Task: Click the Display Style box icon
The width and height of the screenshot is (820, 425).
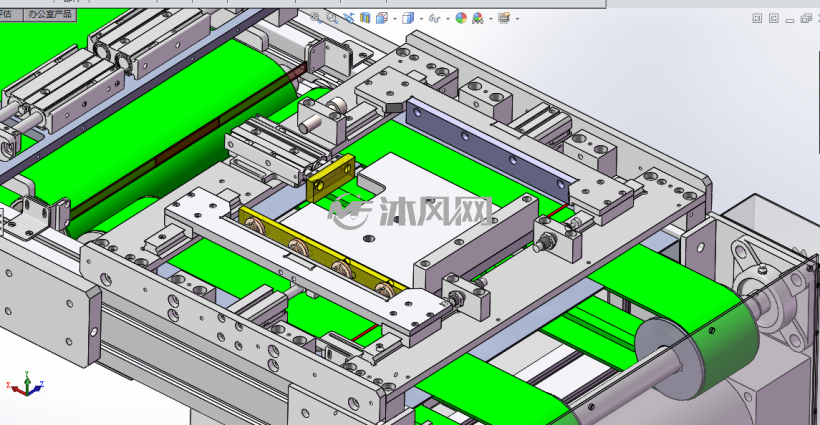Action: (x=408, y=18)
